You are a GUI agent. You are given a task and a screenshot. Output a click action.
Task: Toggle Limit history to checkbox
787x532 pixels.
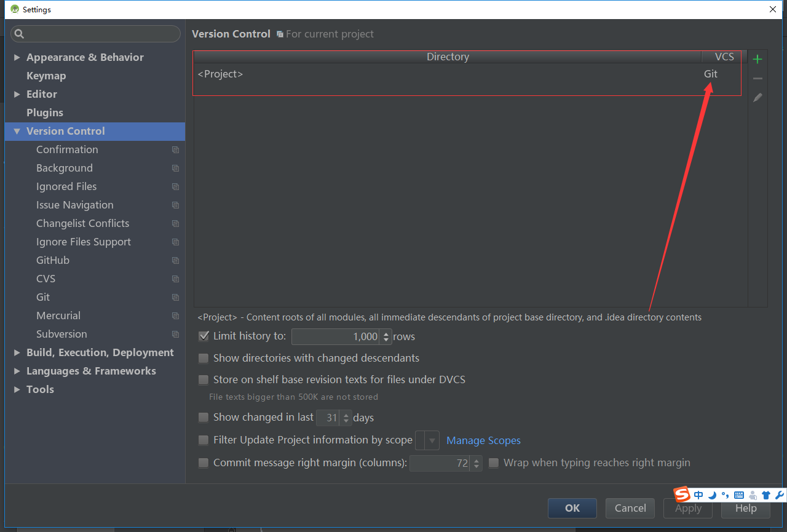tap(204, 336)
